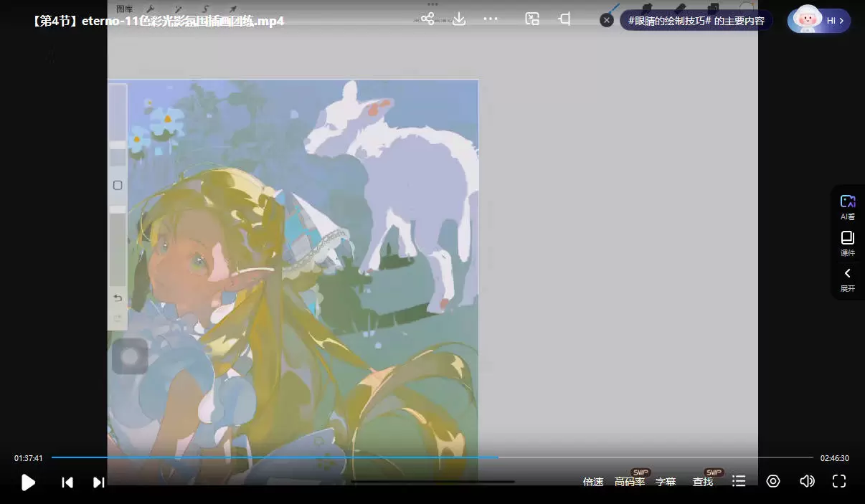Screen dimensions: 865x504
Task: Select Procreate's S-shaped Selection tool
Action: [x=206, y=9]
